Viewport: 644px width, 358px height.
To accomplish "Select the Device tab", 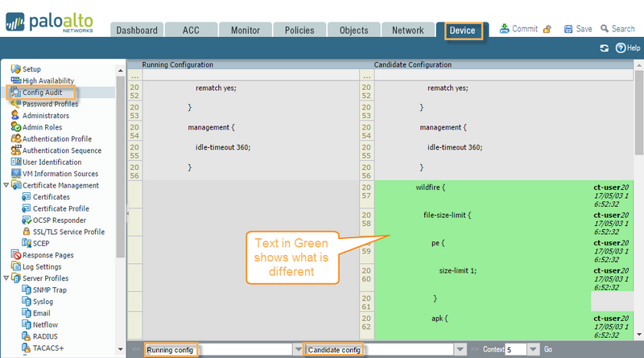I will (x=462, y=31).
